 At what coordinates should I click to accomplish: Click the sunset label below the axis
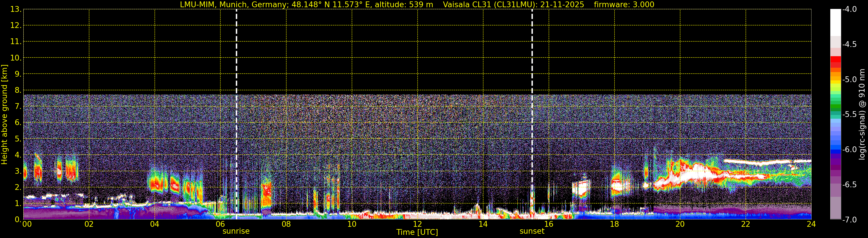(x=532, y=231)
